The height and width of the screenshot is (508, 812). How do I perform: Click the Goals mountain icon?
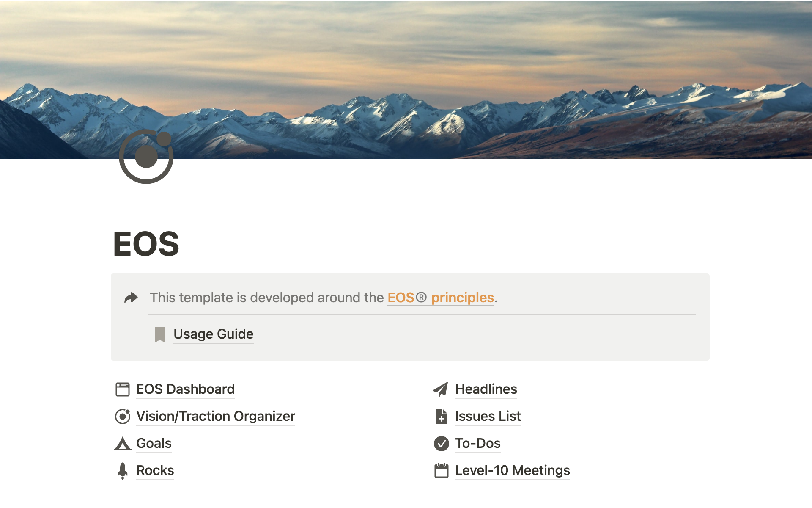coord(123,443)
